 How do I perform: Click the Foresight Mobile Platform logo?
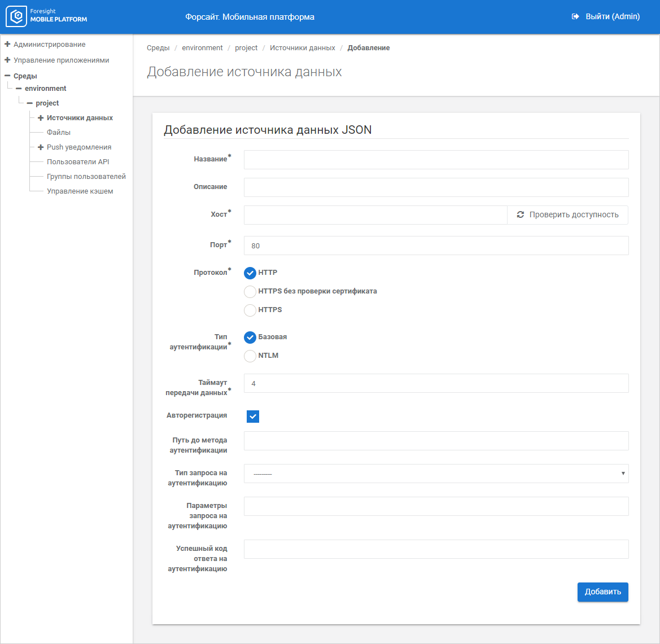coord(47,16)
